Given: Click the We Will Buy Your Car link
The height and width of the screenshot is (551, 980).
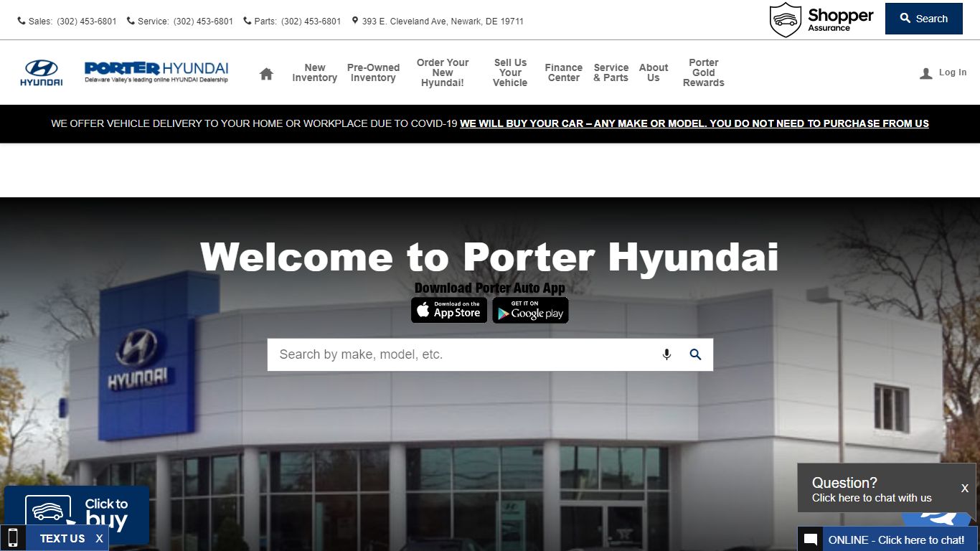Looking at the screenshot, I should coord(694,123).
